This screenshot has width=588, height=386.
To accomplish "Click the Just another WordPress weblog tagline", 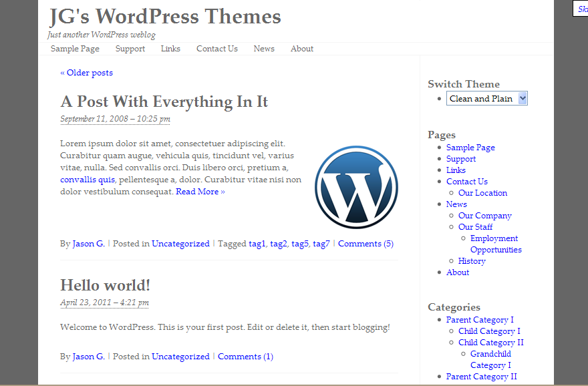I will 102,35.
